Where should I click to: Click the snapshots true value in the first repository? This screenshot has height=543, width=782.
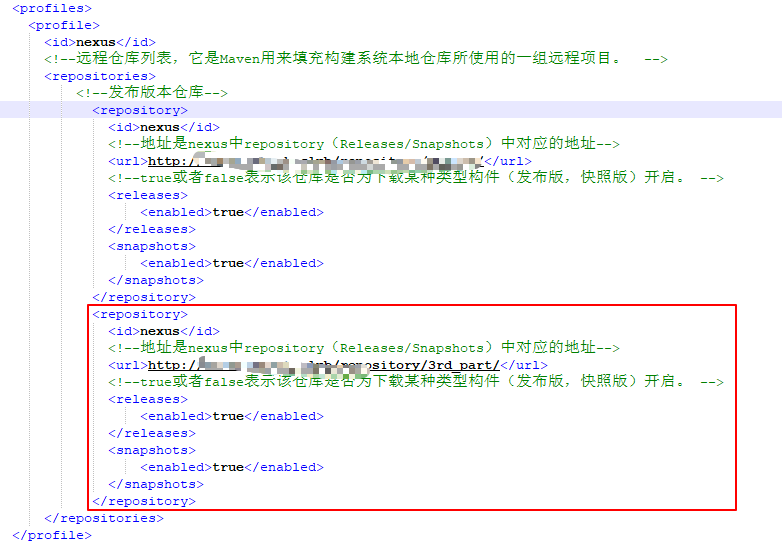[228, 263]
